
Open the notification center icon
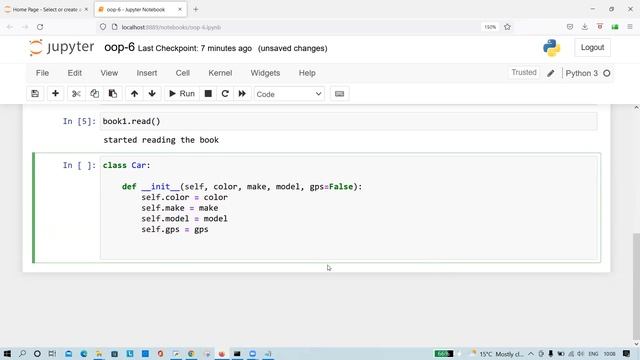[627, 354]
